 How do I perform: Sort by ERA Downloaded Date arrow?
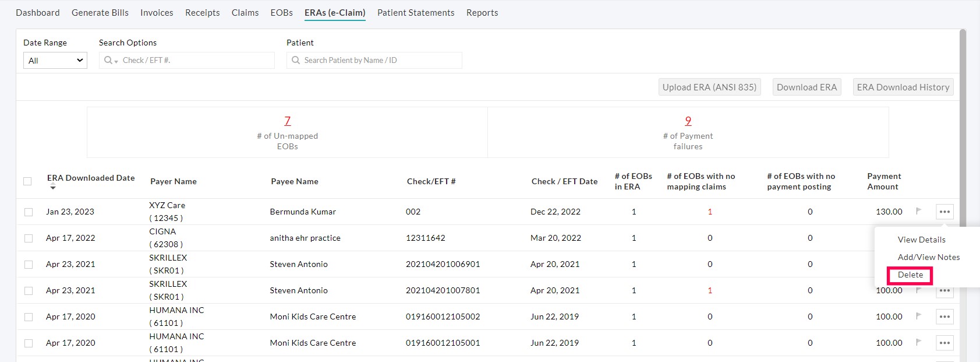[x=53, y=188]
